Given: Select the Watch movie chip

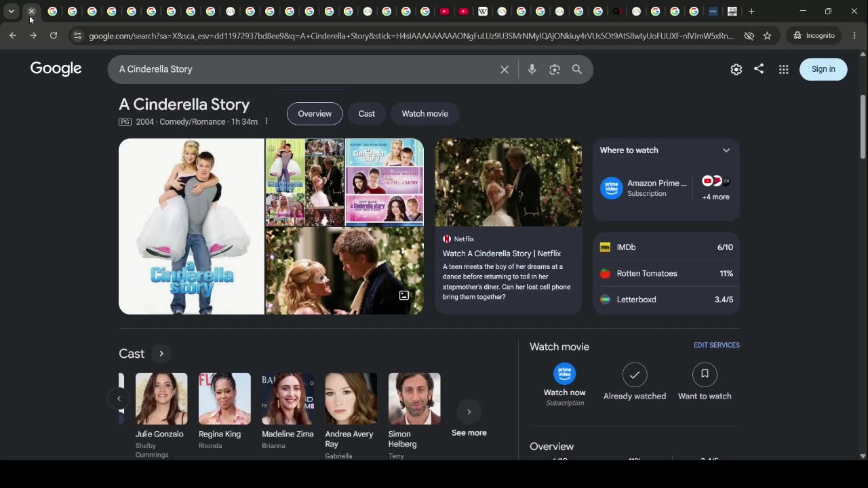Looking at the screenshot, I should point(425,114).
